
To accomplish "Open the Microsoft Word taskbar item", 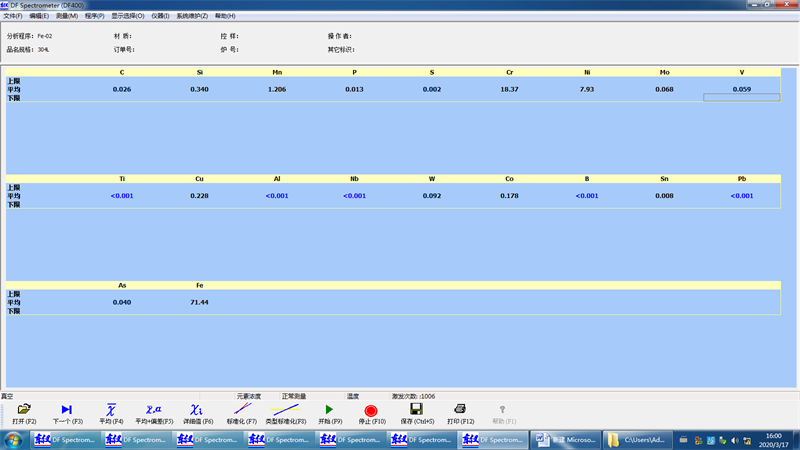I will point(566,439).
